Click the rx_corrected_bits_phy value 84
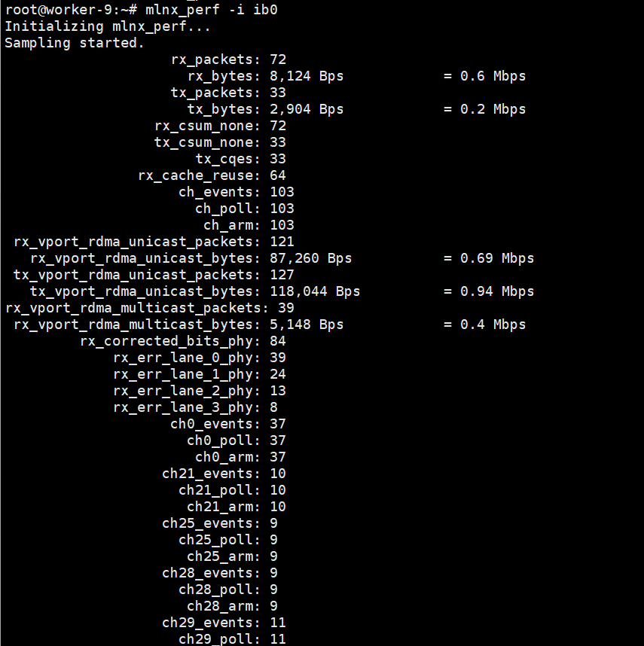This screenshot has width=644, height=646. (x=278, y=341)
